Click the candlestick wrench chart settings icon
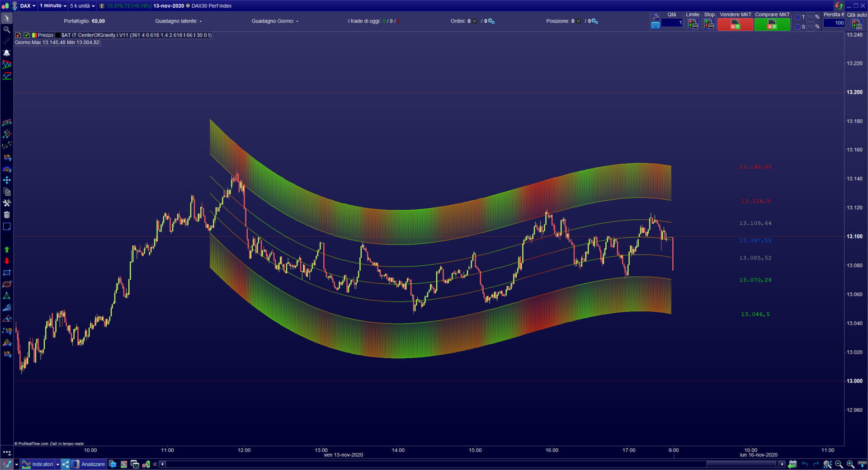The image size is (868, 470). pos(146,464)
